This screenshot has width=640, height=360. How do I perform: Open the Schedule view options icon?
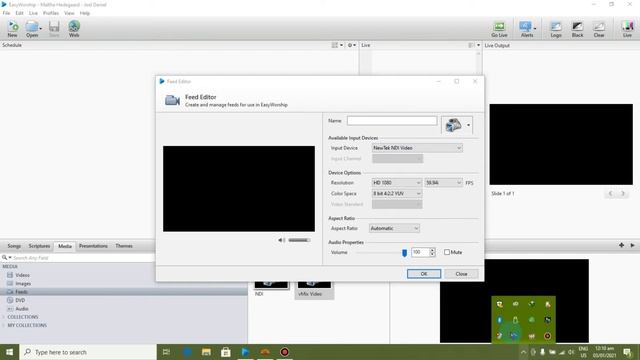pos(337,45)
